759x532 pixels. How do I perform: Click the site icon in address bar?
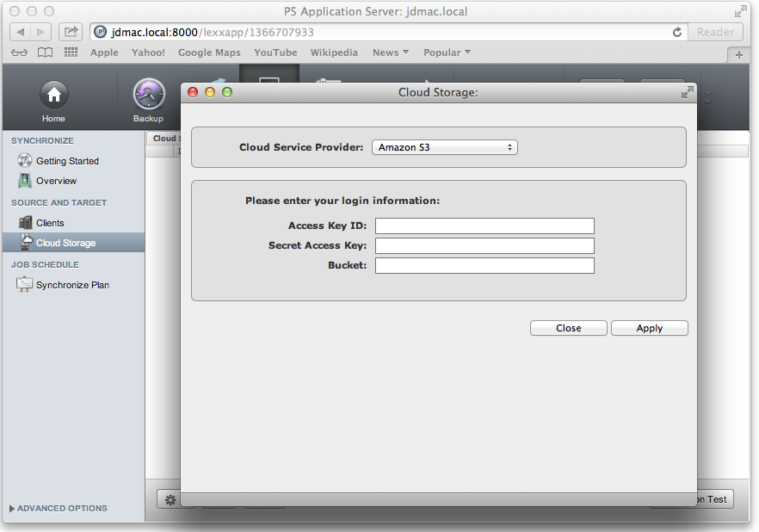point(100,33)
